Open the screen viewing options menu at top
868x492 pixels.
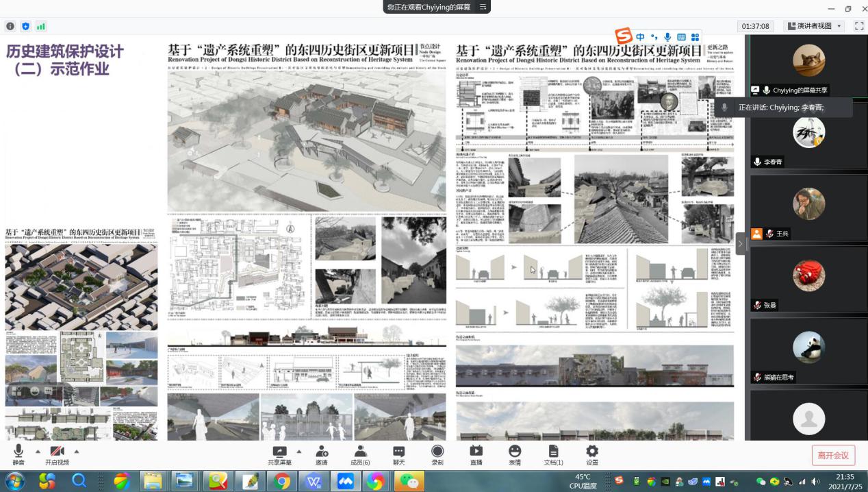tap(483, 7)
